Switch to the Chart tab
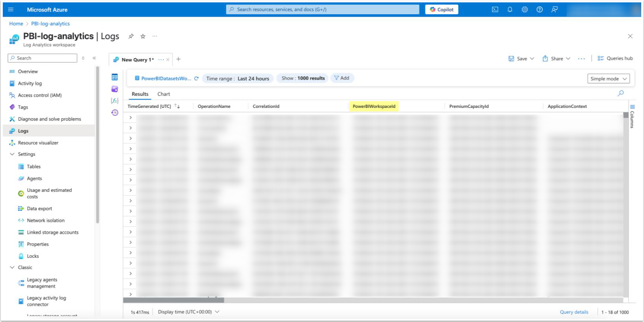Image resolution: width=644 pixels, height=322 pixels. [x=164, y=94]
